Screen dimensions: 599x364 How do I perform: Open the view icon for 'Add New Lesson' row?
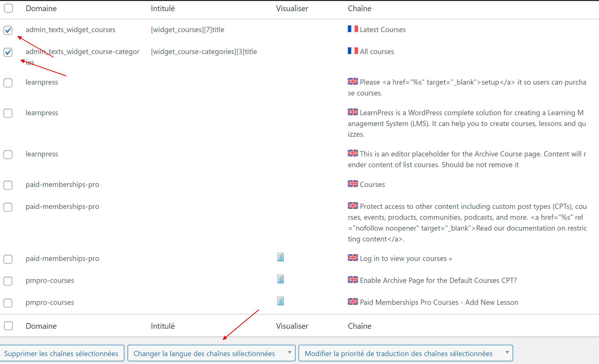click(280, 301)
